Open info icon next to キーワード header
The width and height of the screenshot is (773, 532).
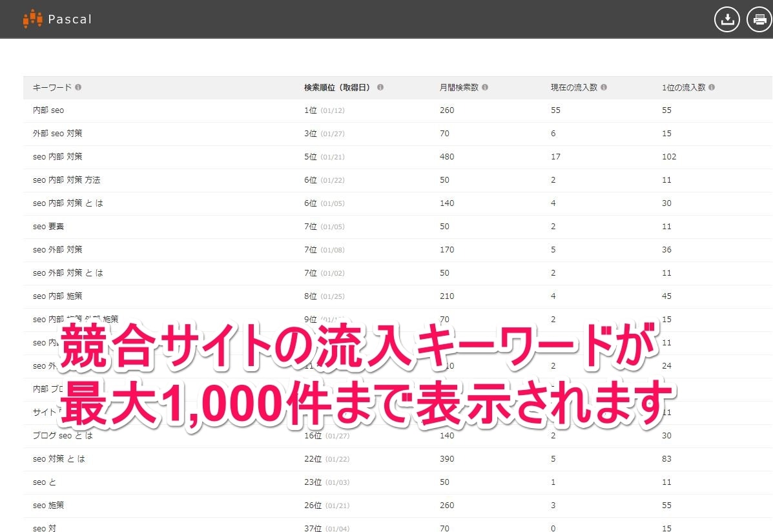click(x=78, y=87)
